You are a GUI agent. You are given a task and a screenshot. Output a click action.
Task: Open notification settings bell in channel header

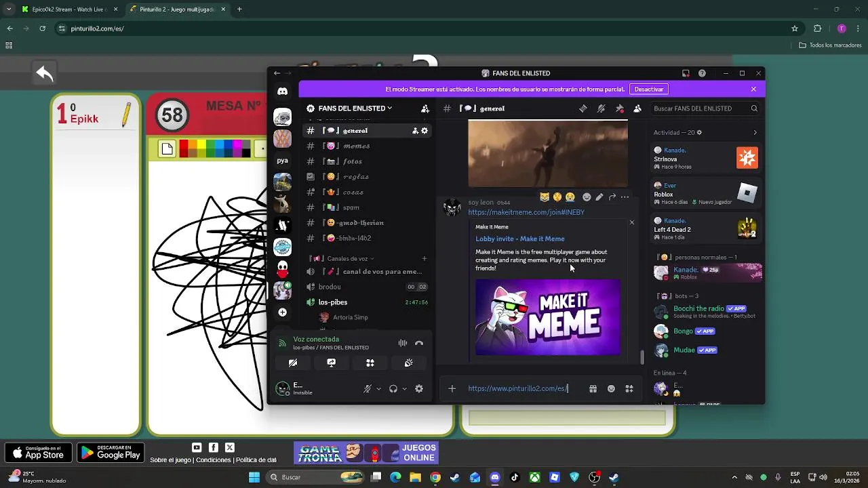601,108
